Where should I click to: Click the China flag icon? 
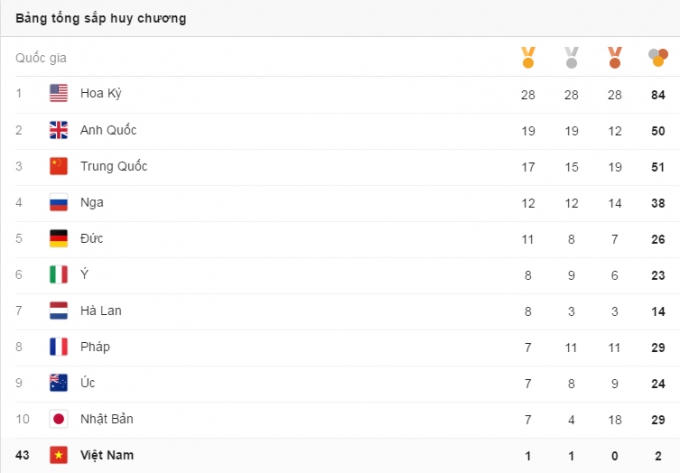pos(59,166)
